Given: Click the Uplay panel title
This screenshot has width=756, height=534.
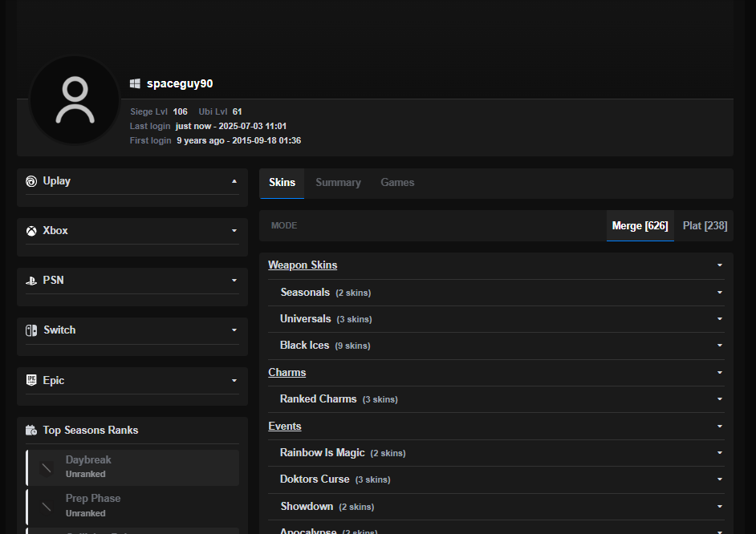Looking at the screenshot, I should point(57,181).
